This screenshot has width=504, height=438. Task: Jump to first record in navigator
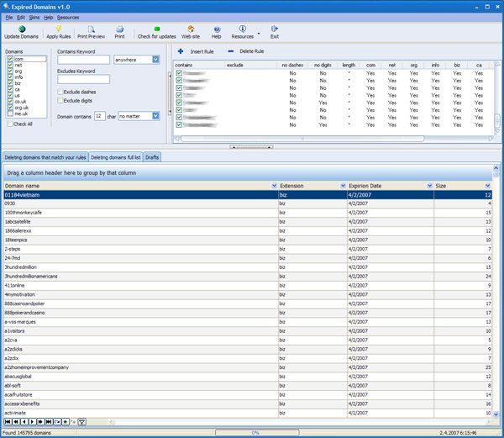(x=8, y=421)
